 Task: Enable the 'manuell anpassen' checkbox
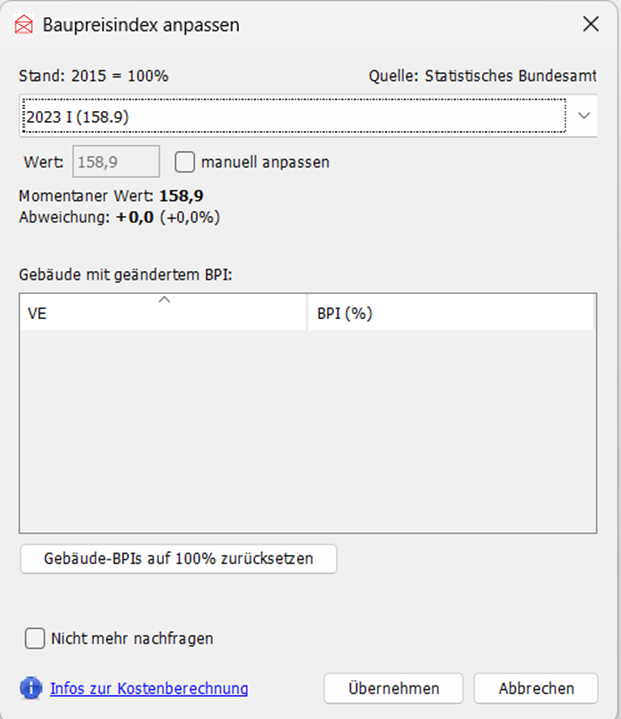pyautogui.click(x=185, y=161)
